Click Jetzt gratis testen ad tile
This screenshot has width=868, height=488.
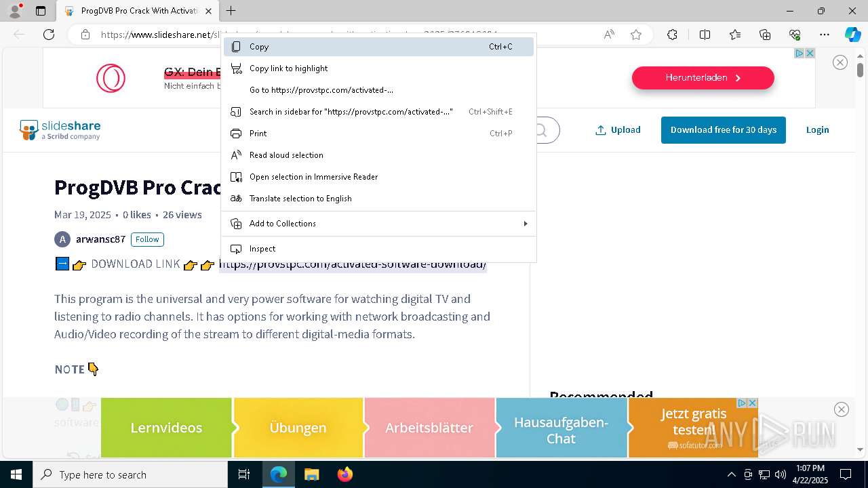pyautogui.click(x=693, y=428)
